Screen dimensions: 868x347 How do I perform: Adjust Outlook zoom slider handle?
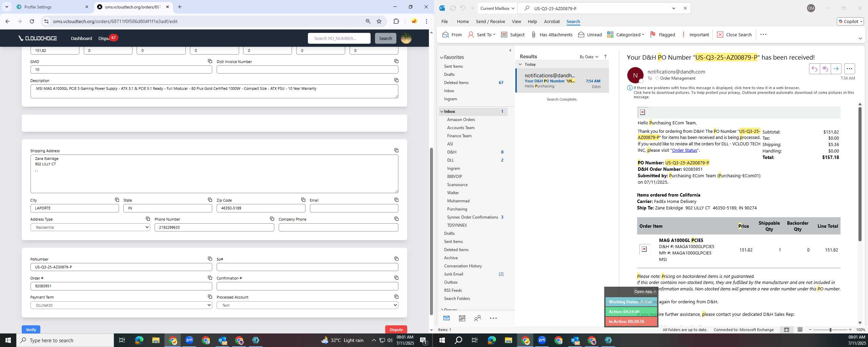coord(830,330)
